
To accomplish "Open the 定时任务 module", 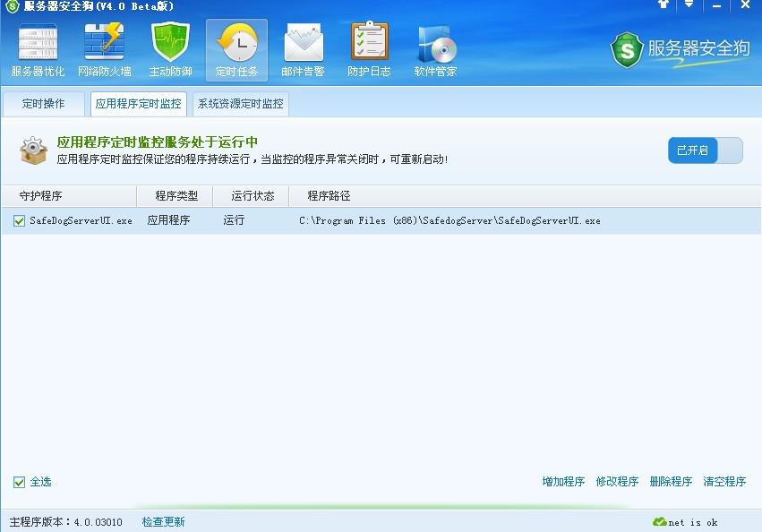I will click(236, 49).
